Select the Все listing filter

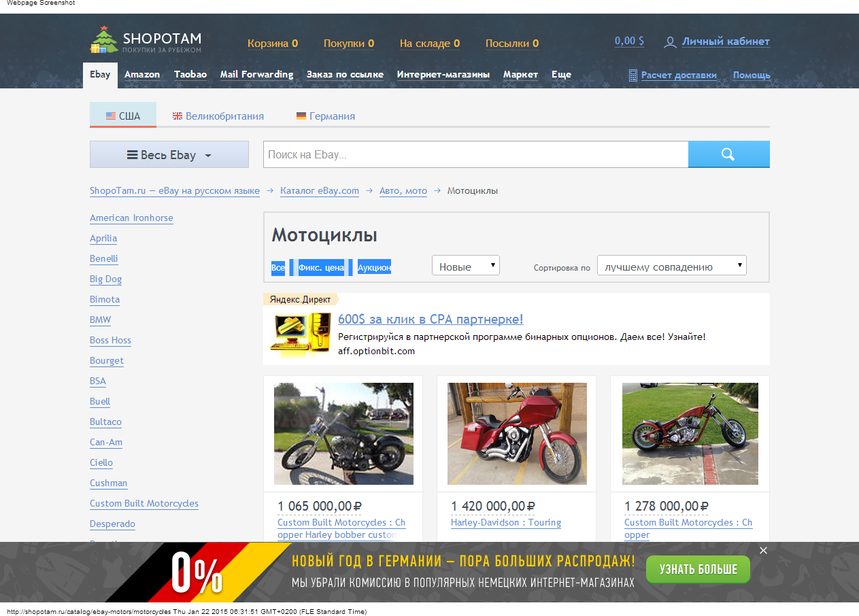[278, 268]
